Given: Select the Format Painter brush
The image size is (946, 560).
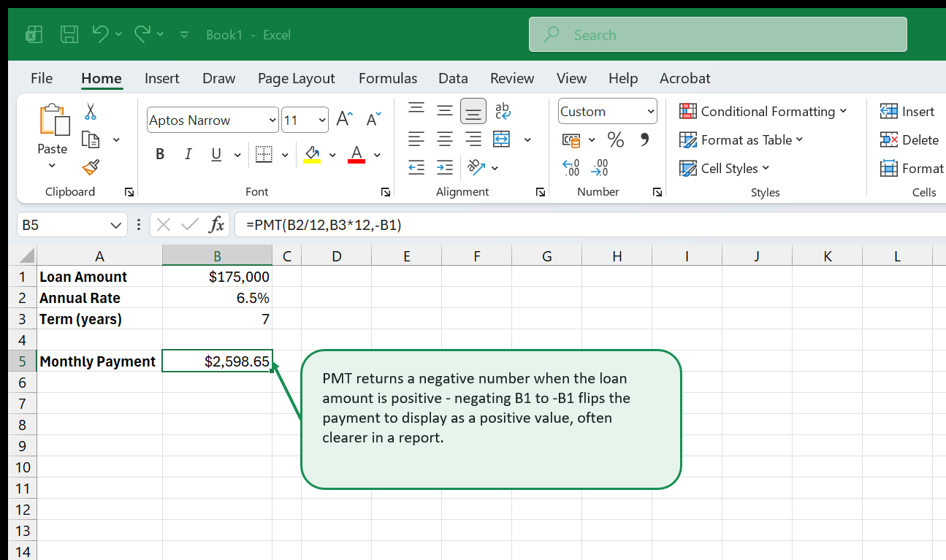Looking at the screenshot, I should point(91,168).
